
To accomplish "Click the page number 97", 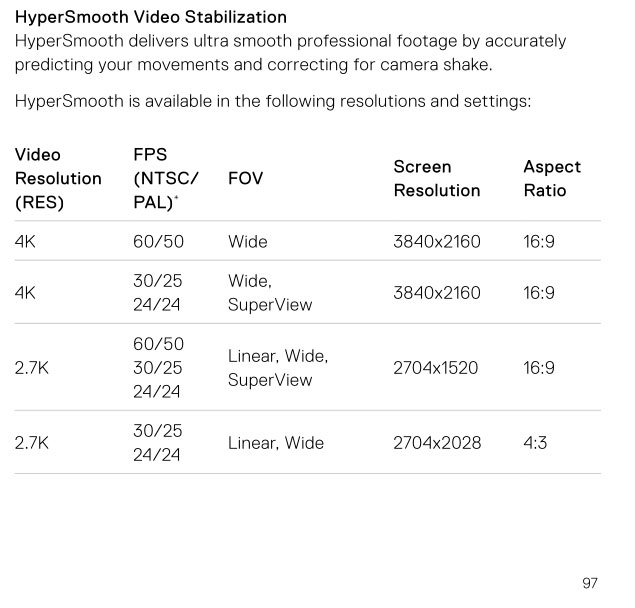I will coord(589,583).
